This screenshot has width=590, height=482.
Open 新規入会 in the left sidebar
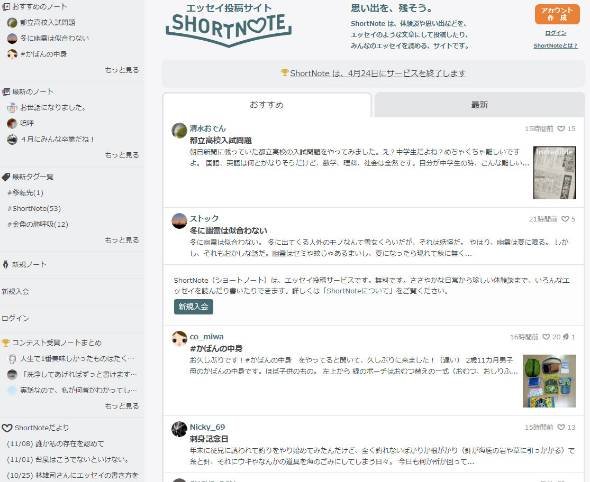click(x=15, y=291)
